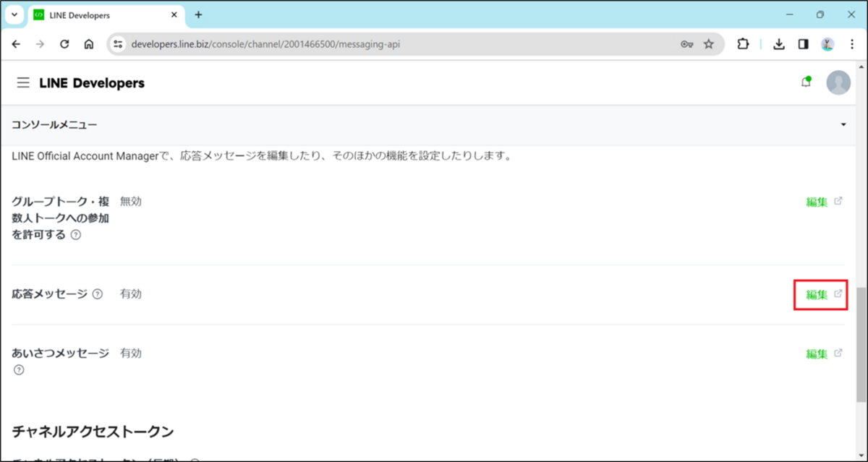This screenshot has width=868, height=462.
Task: Toggle the browser side panel icon
Action: [x=803, y=44]
